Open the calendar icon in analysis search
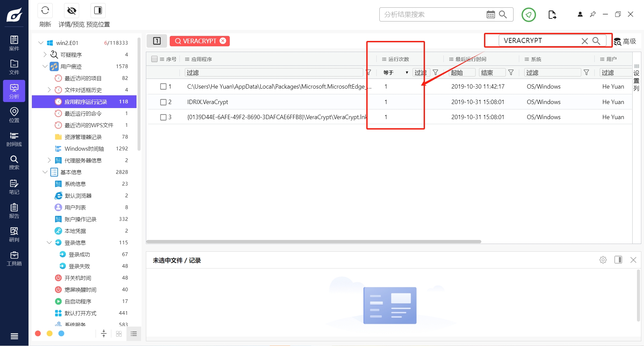 490,14
